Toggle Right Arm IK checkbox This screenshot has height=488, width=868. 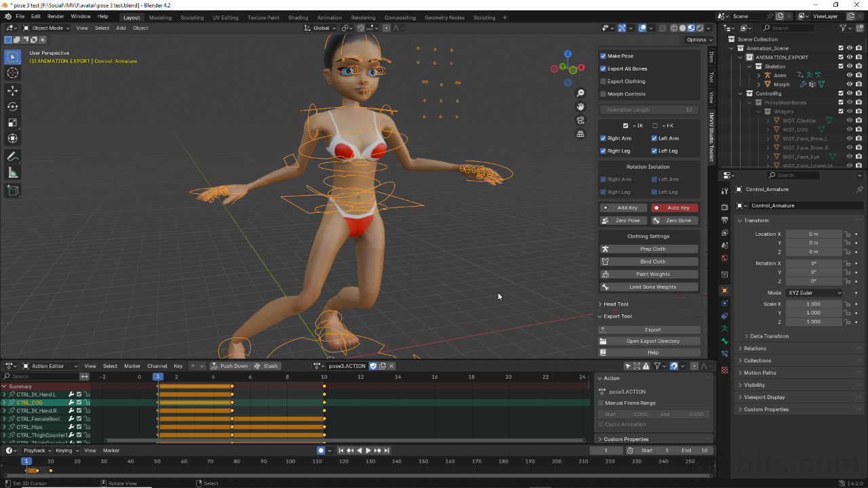point(603,138)
